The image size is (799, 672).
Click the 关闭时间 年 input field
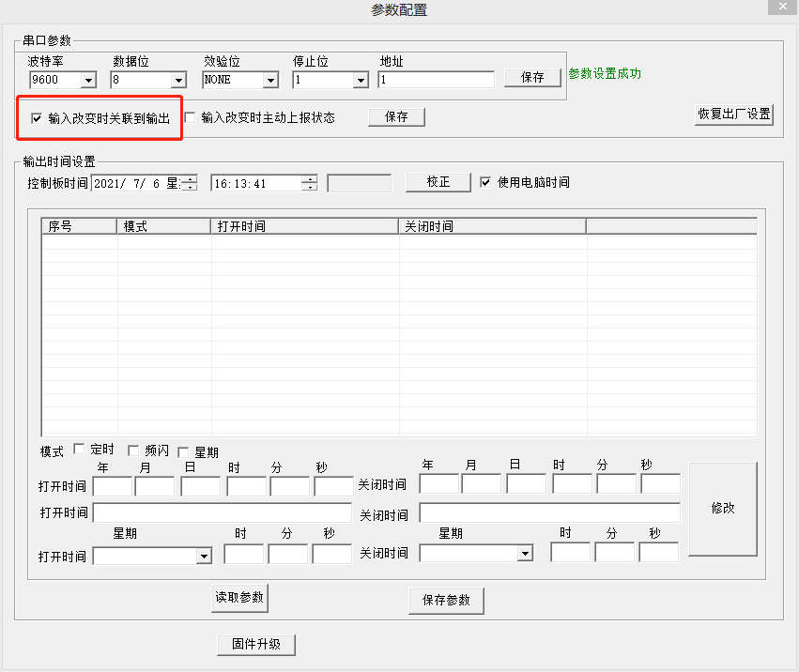(439, 483)
